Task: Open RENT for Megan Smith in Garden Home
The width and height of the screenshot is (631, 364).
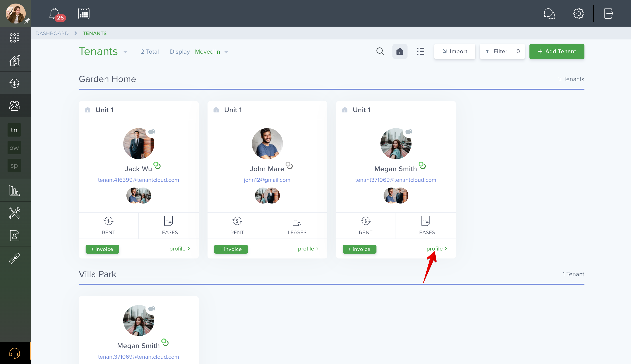Action: coord(366,225)
